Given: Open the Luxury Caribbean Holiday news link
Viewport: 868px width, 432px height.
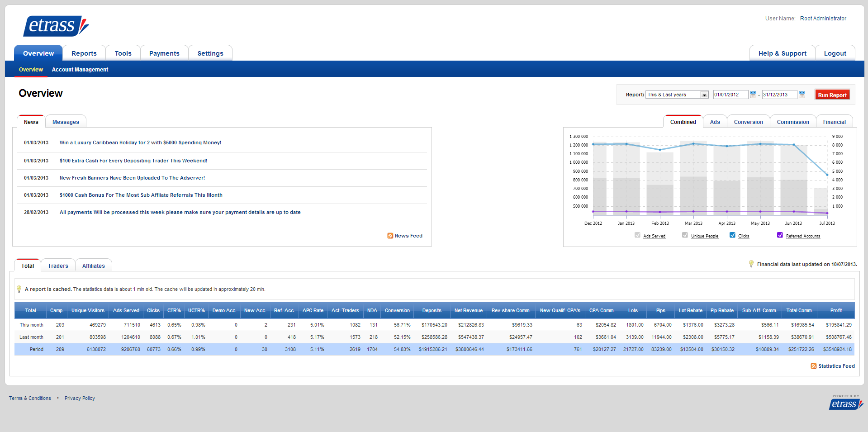Looking at the screenshot, I should click(140, 142).
